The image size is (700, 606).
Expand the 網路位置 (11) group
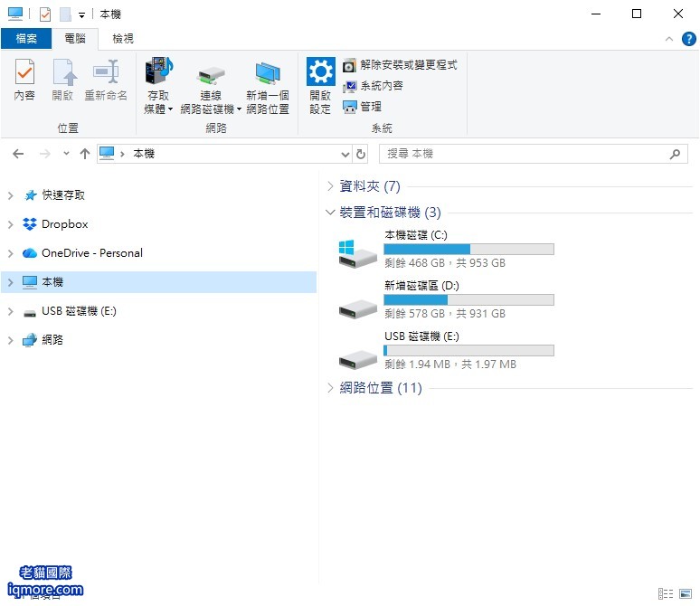[x=330, y=388]
